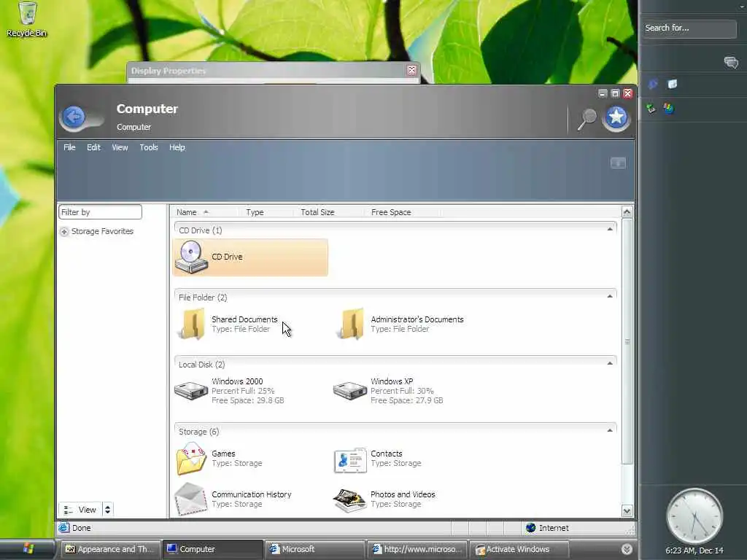Collapse the Local Disk (2) group
The width and height of the screenshot is (747, 560).
(610, 364)
